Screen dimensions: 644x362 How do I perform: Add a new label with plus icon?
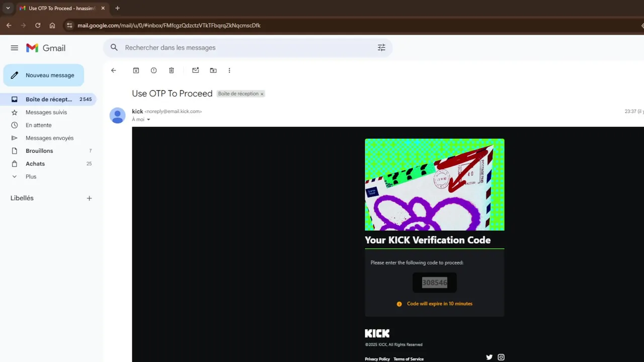coord(89,198)
